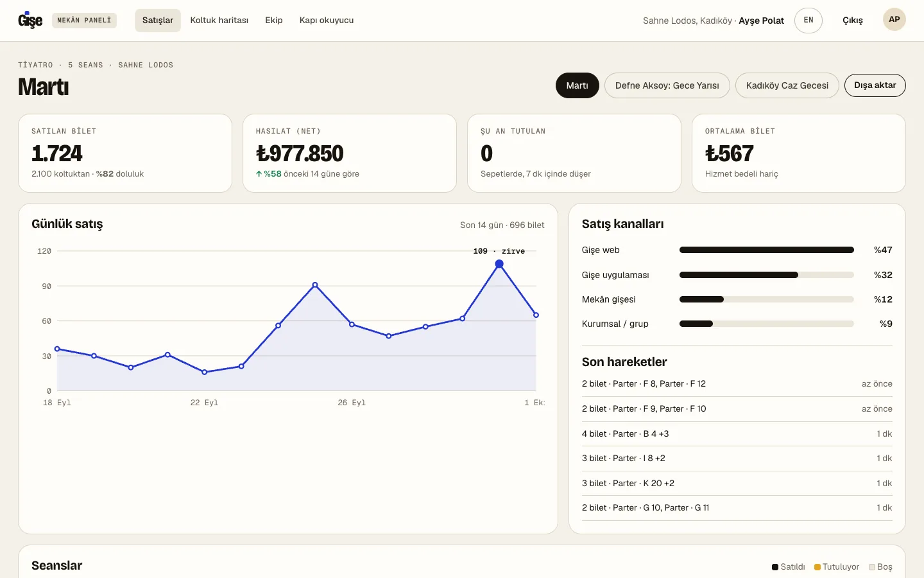Click the MEKÂN PANELİ badge
The height and width of the screenshot is (578, 924).
84,21
